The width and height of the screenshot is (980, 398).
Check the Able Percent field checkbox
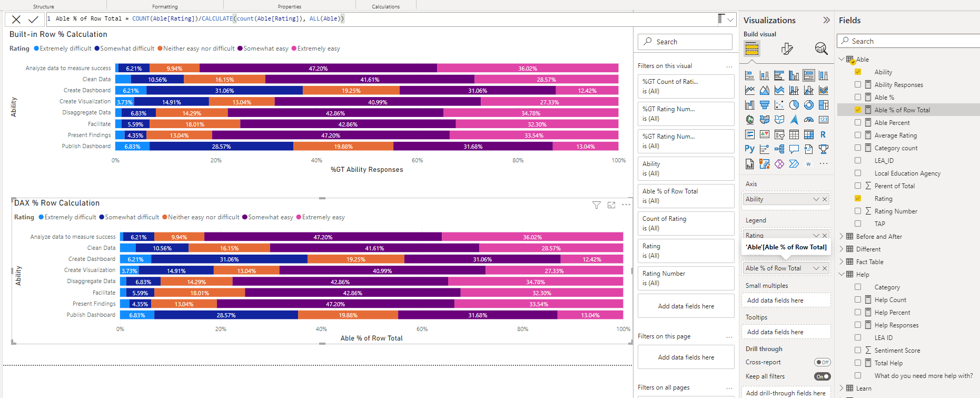tap(858, 122)
